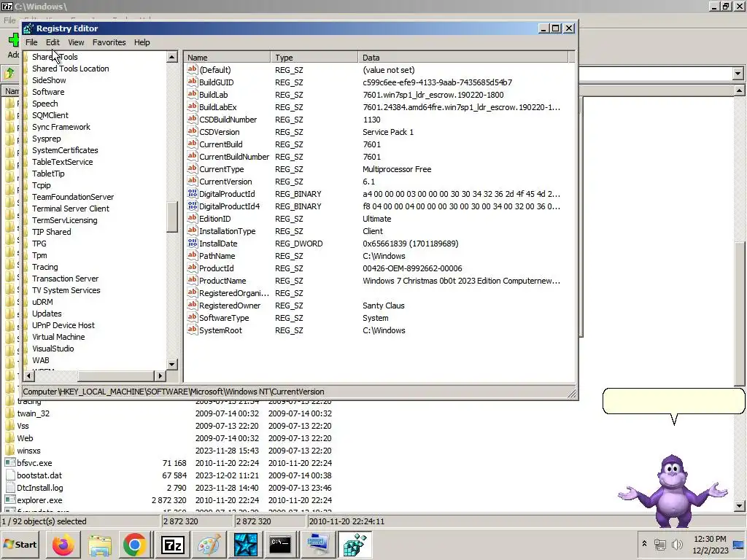Viewport: 747px width, 560px height.
Task: Click the BonziBuddy purple gorilla
Action: tap(673, 491)
